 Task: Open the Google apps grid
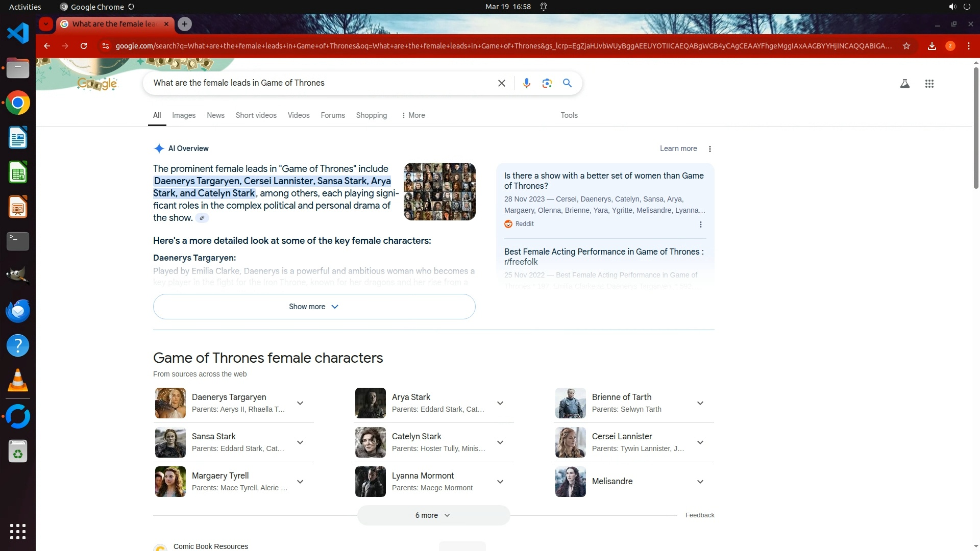click(x=929, y=84)
